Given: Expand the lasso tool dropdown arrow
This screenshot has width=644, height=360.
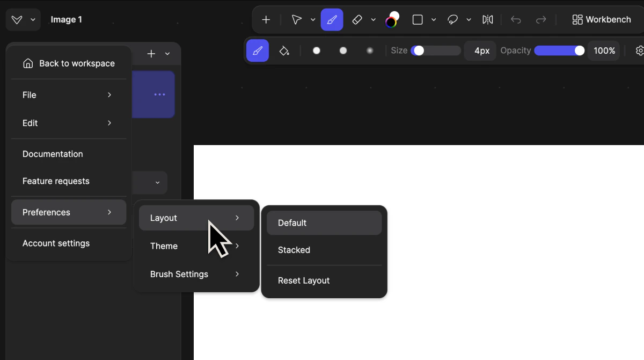Looking at the screenshot, I should point(469,20).
